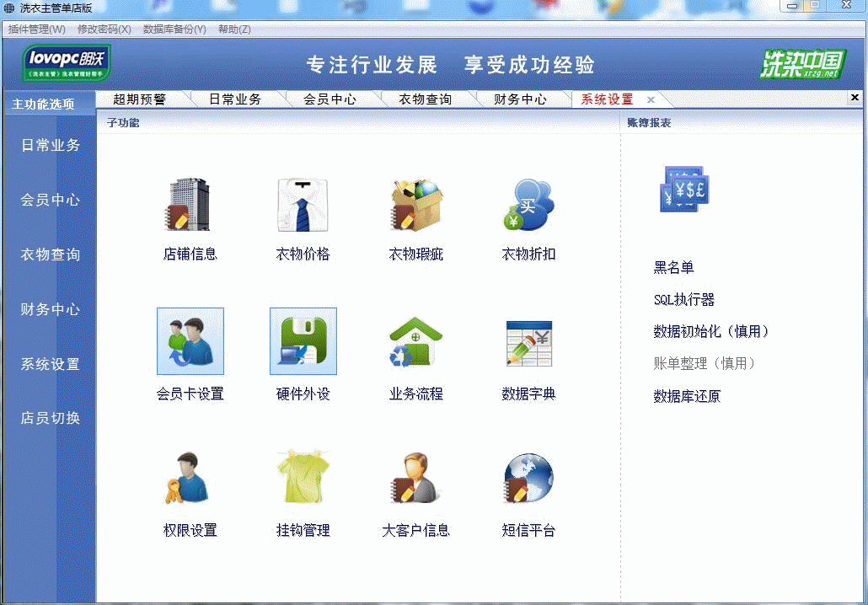Open the 帮助(Z) menu
Screen dimensions: 868x605
pyautogui.click(x=234, y=29)
